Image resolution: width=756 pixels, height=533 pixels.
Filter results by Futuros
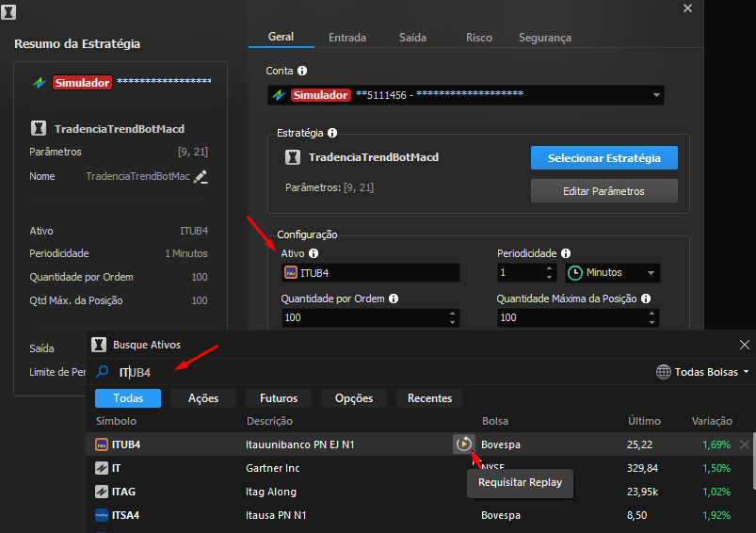[279, 398]
